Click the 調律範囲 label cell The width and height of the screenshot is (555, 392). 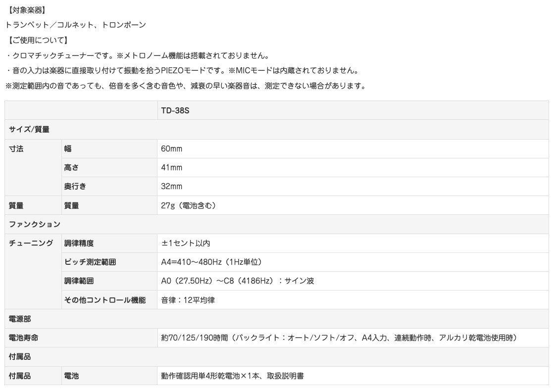(109, 281)
